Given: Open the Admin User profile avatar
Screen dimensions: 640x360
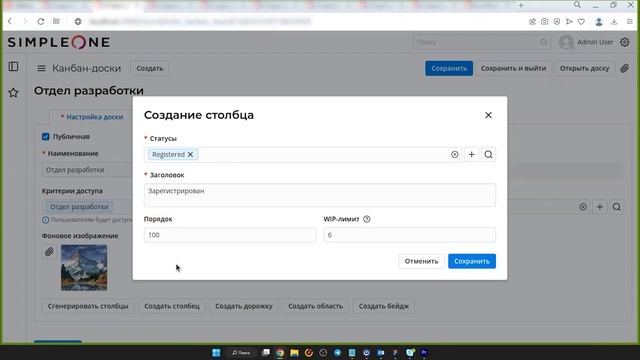Looking at the screenshot, I should tap(566, 42).
